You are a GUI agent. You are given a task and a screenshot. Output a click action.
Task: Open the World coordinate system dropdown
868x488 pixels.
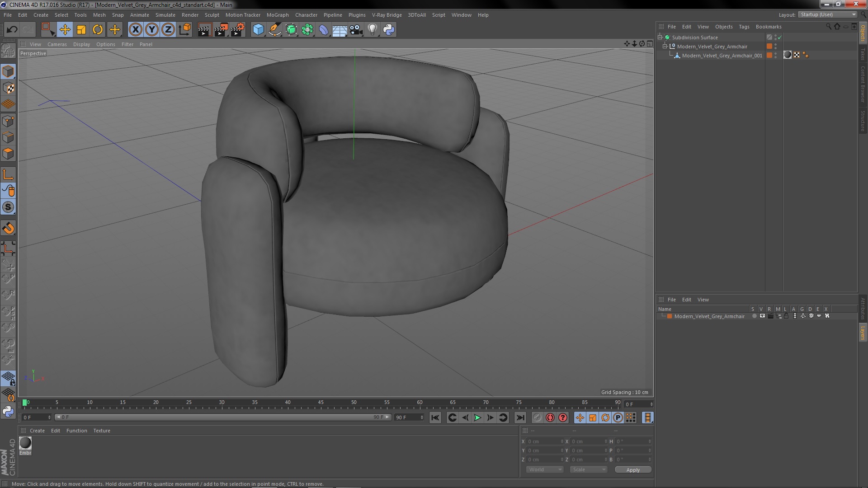pos(544,469)
